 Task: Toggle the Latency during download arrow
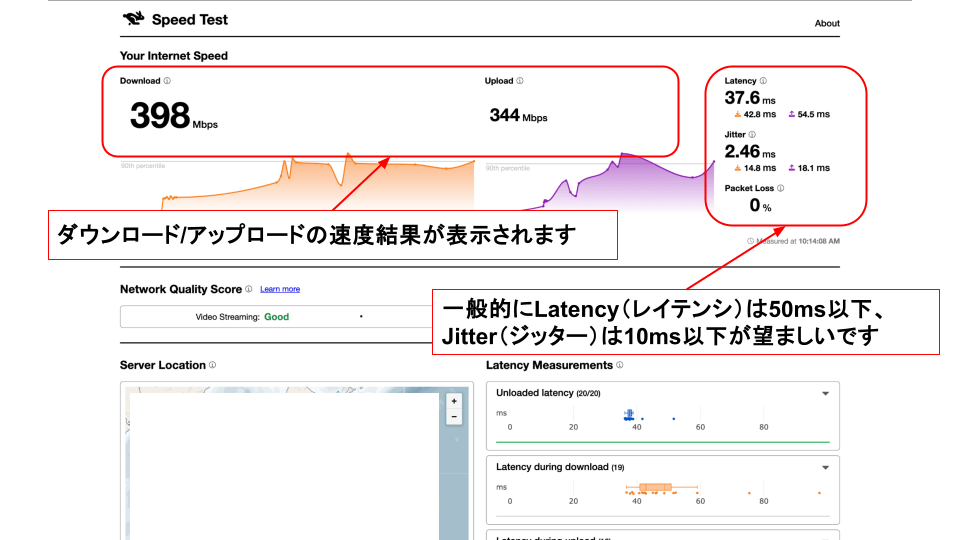[x=825, y=467]
